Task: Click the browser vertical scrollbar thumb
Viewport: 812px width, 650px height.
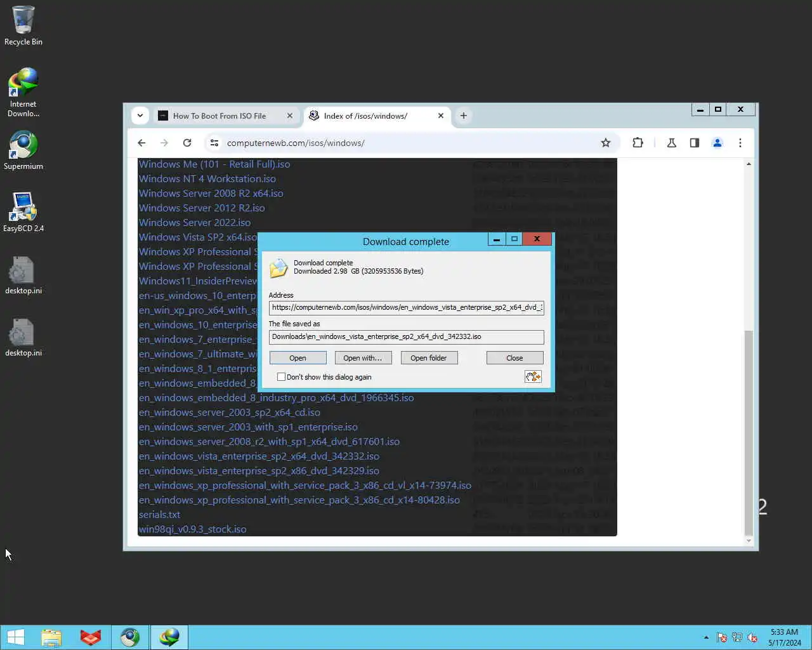Action: coord(749,432)
